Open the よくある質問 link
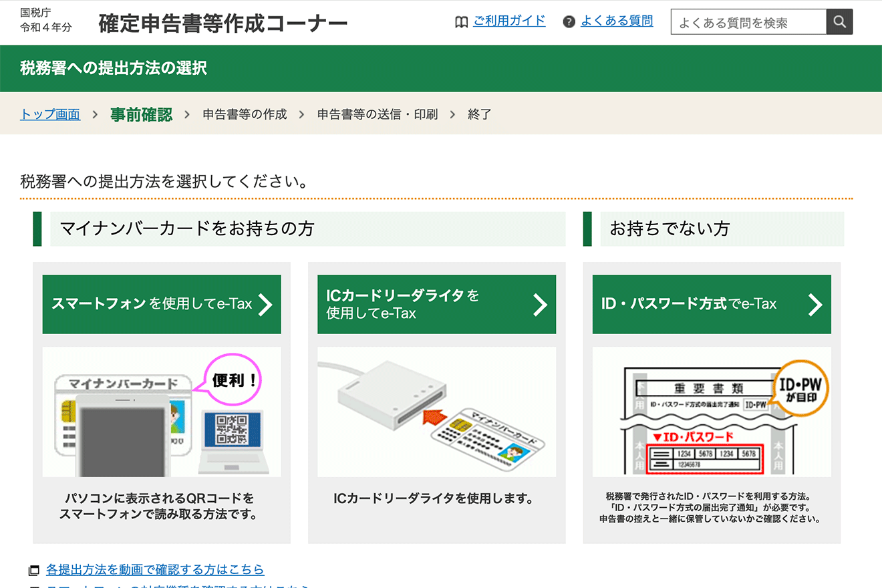The image size is (882, 588). pyautogui.click(x=617, y=21)
